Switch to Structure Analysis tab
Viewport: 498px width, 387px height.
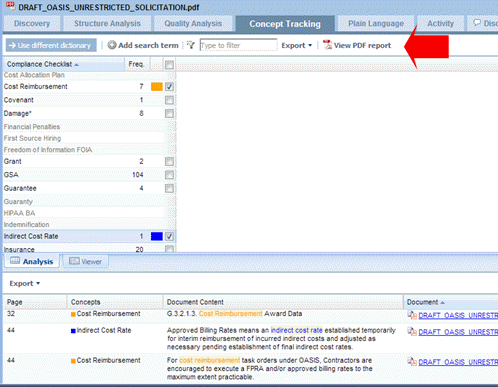coord(107,24)
